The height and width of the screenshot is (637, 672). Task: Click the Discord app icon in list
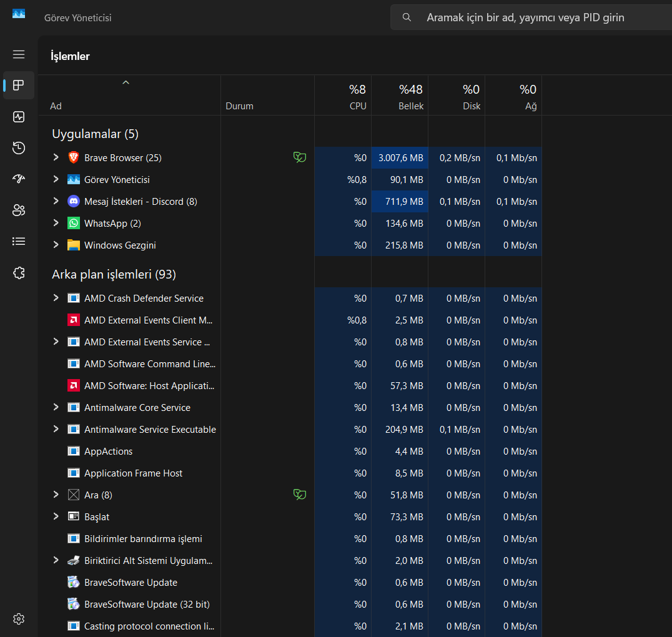(x=74, y=201)
